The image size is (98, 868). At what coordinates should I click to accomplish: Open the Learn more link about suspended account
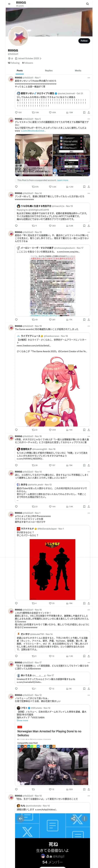[x=63, y=180]
